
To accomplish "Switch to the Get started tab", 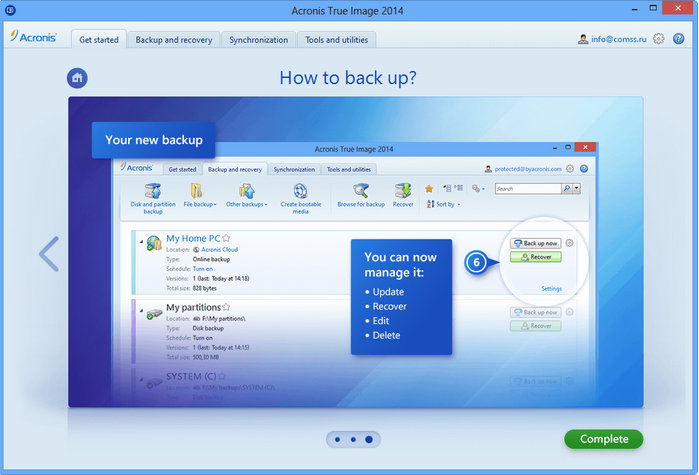I will pyautogui.click(x=99, y=40).
